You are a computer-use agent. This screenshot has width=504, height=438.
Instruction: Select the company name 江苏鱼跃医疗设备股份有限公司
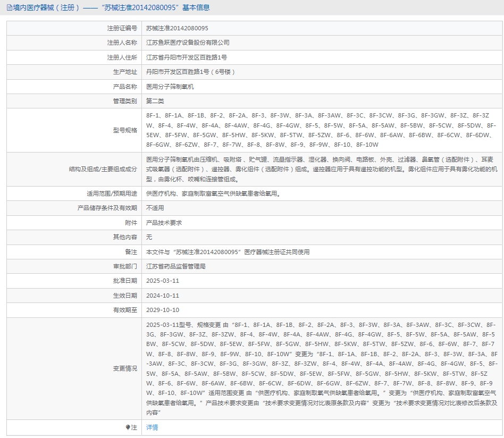(x=188, y=43)
